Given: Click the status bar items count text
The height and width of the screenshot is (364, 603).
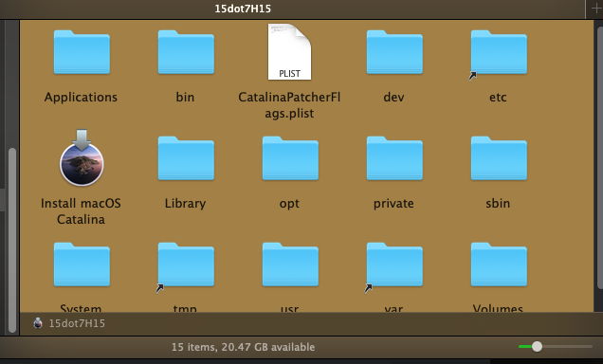Looking at the screenshot, I should 243,347.
